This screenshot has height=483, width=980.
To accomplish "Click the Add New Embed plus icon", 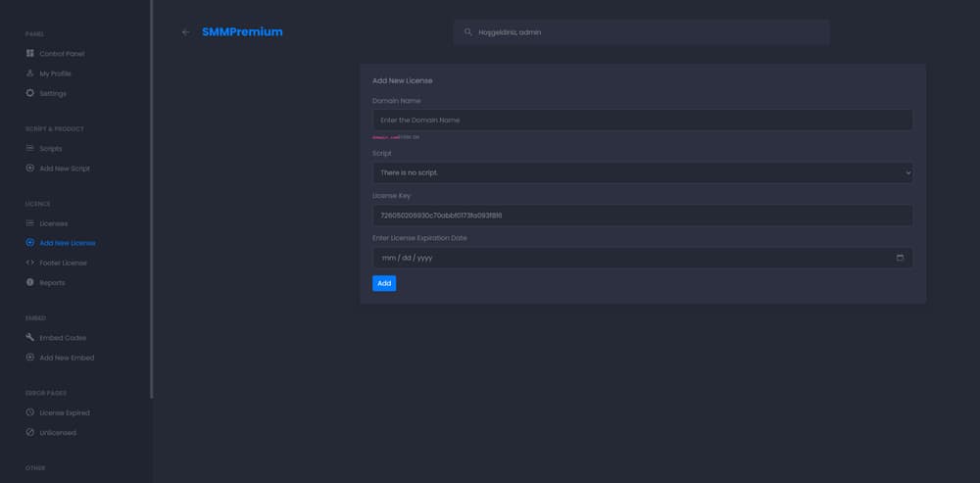I will tap(30, 358).
